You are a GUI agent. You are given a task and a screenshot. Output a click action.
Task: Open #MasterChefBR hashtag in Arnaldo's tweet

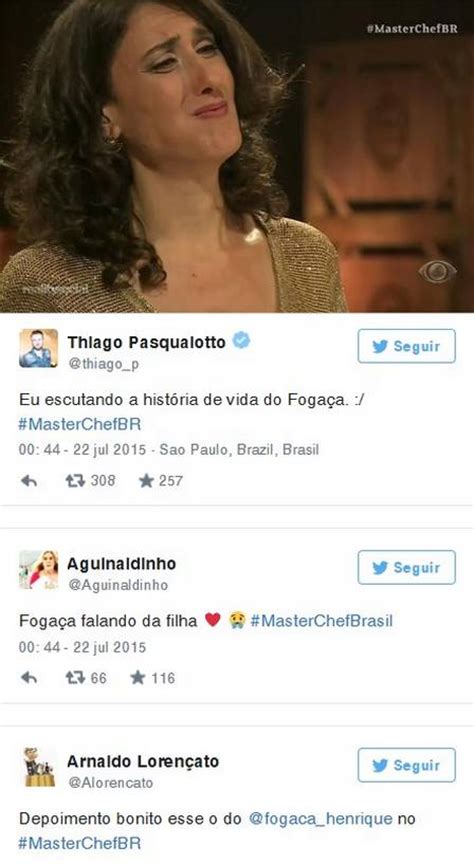[x=80, y=843]
